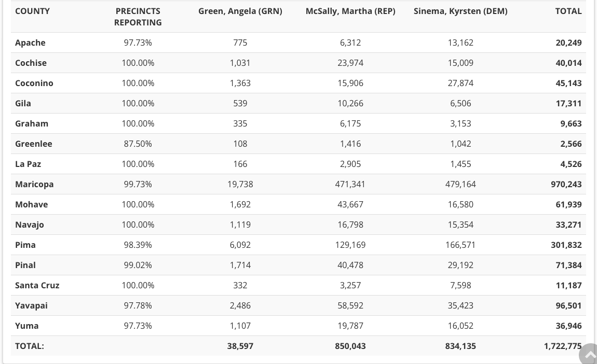597x364 pixels.
Task: Click the scroll-to-top arrow button
Action: 589,355
